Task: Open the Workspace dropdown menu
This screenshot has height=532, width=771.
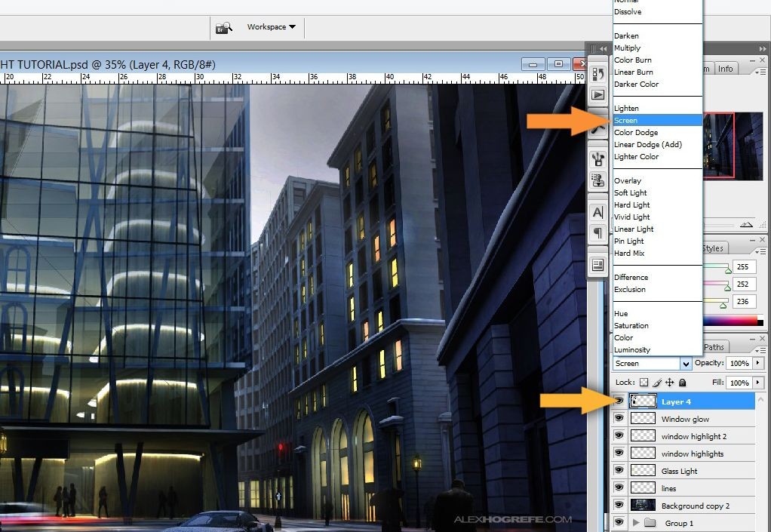Action: [x=272, y=27]
